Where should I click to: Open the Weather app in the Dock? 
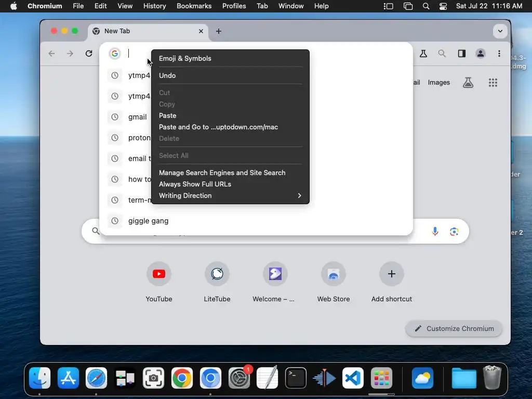(422, 378)
